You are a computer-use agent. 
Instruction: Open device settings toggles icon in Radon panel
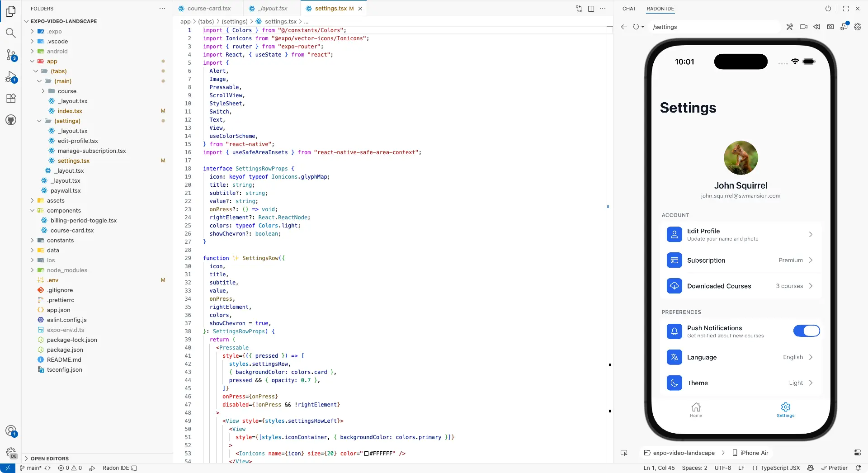(x=857, y=453)
